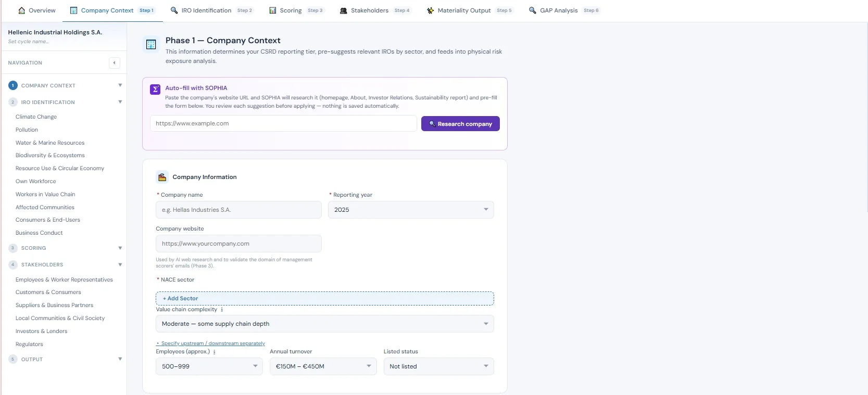868x395 pixels.
Task: Open the Employees approx dropdown
Action: tap(209, 366)
